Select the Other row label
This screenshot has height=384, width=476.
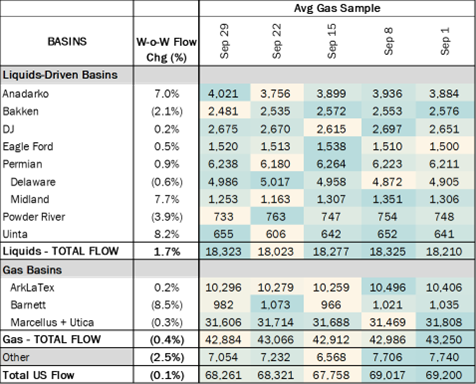tap(16, 357)
